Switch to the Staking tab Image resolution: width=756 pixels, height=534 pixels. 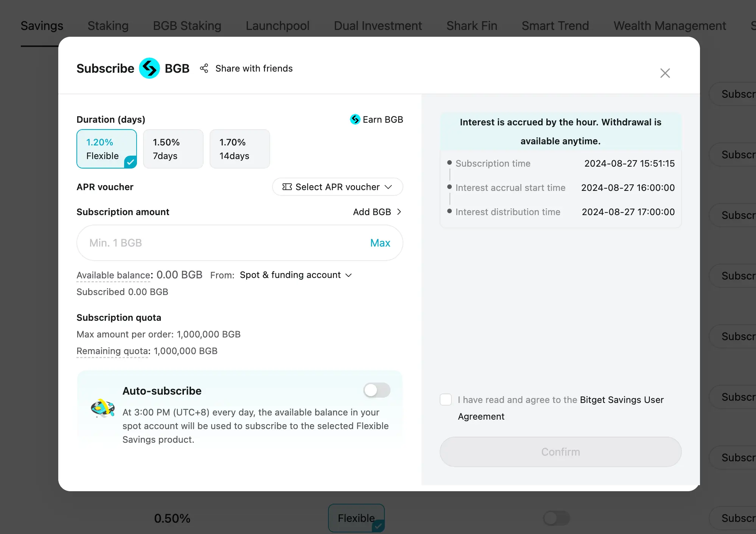108,25
